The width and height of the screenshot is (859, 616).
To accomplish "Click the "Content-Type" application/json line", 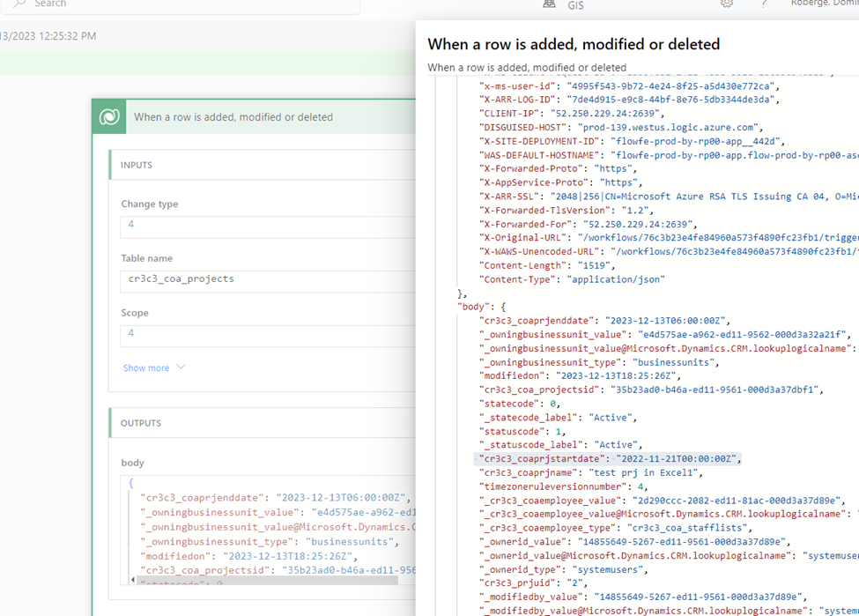I will 572,279.
